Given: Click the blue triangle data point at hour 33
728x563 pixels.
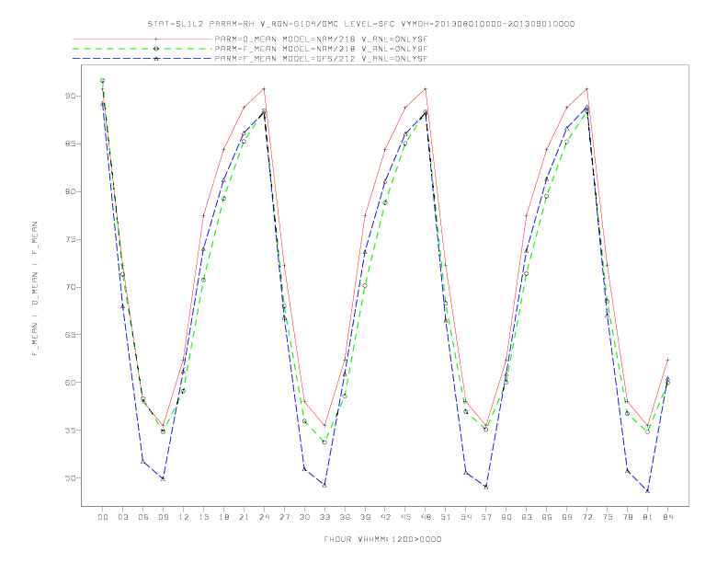Looking at the screenshot, I should coord(324,485).
